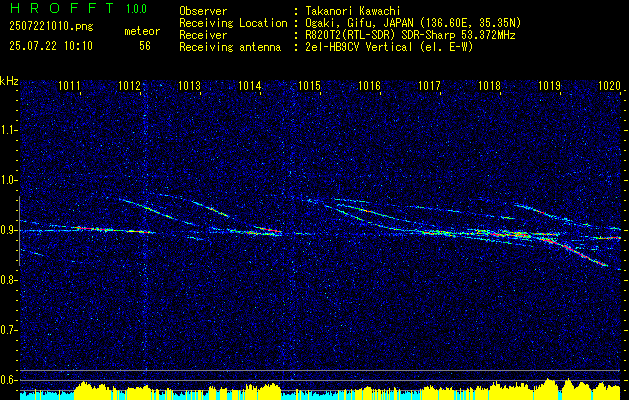
Task: Click time marker 1013
Action: (189, 85)
